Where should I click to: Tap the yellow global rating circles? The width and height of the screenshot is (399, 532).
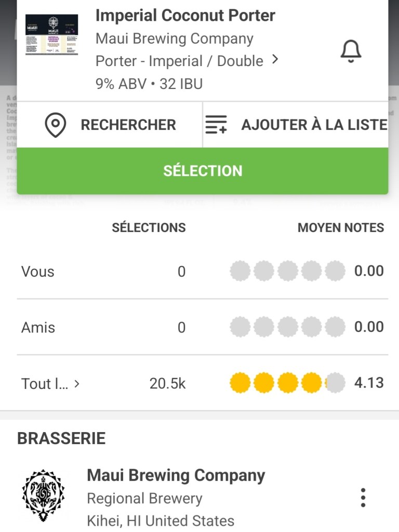pos(287,383)
